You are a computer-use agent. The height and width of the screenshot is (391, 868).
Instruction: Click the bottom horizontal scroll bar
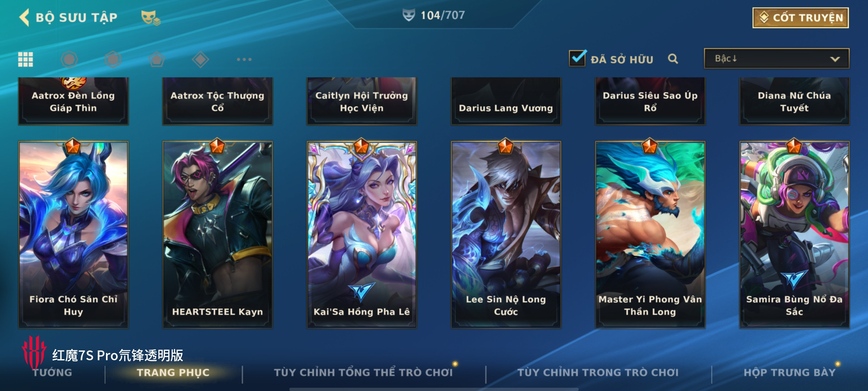434,389
